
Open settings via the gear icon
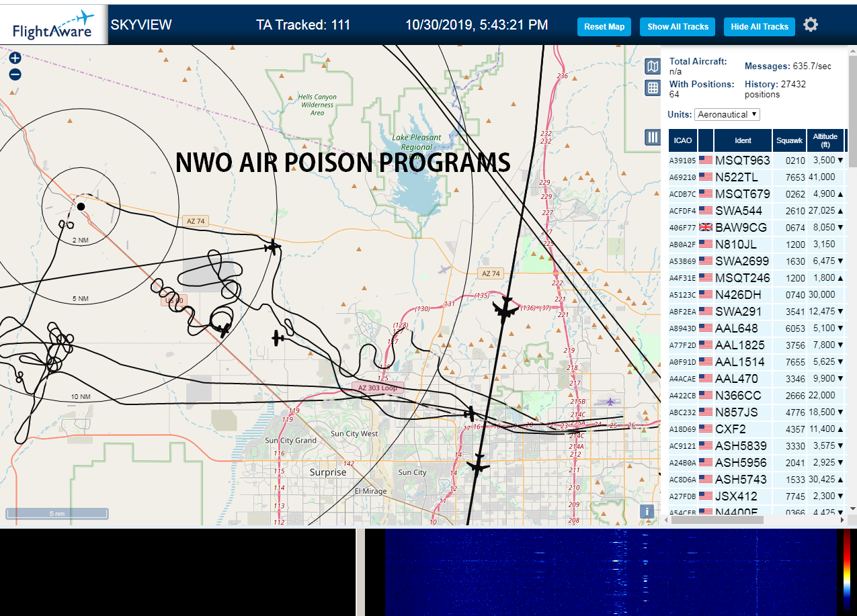[x=811, y=26]
